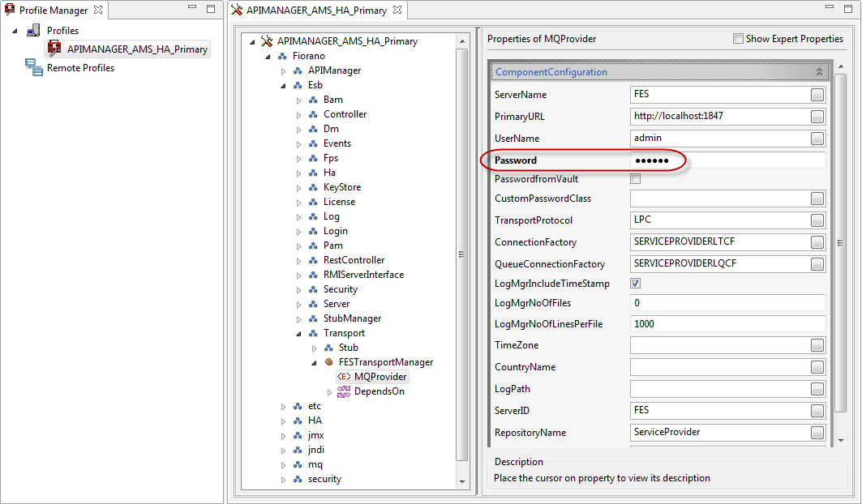
Task: Click the Fiorano node icon
Action: 282,56
